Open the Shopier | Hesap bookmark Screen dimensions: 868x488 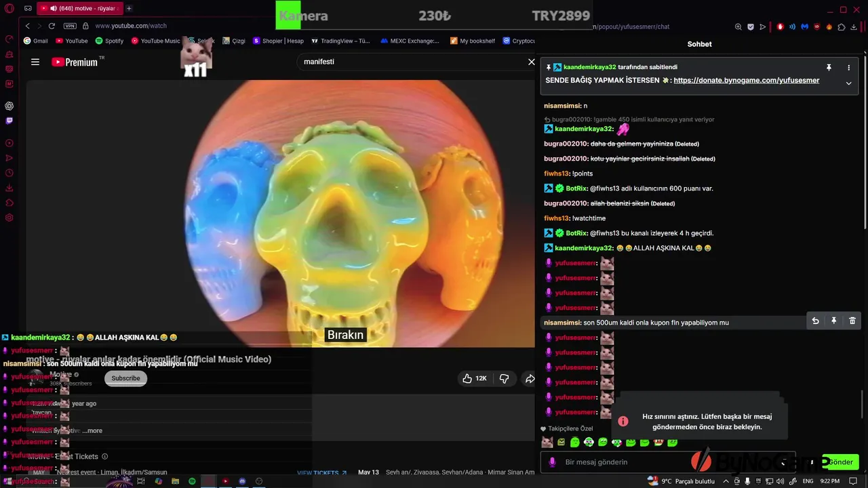tap(278, 41)
